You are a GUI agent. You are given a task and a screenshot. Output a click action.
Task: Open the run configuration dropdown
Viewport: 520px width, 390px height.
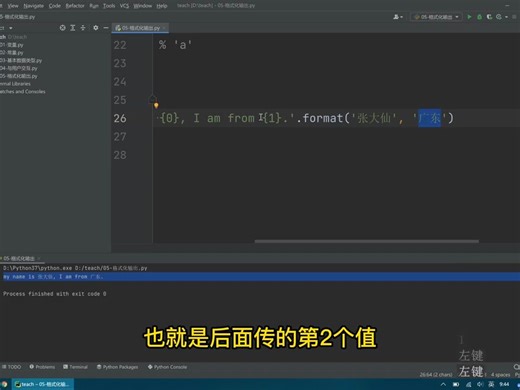click(x=437, y=17)
